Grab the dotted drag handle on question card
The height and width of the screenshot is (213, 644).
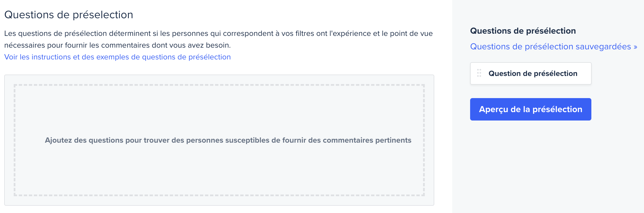click(x=479, y=73)
